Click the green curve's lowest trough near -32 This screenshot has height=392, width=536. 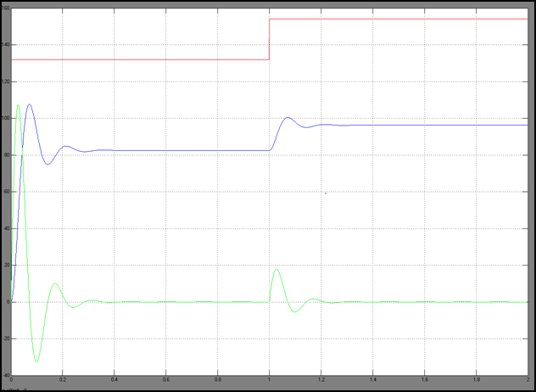pos(36,361)
